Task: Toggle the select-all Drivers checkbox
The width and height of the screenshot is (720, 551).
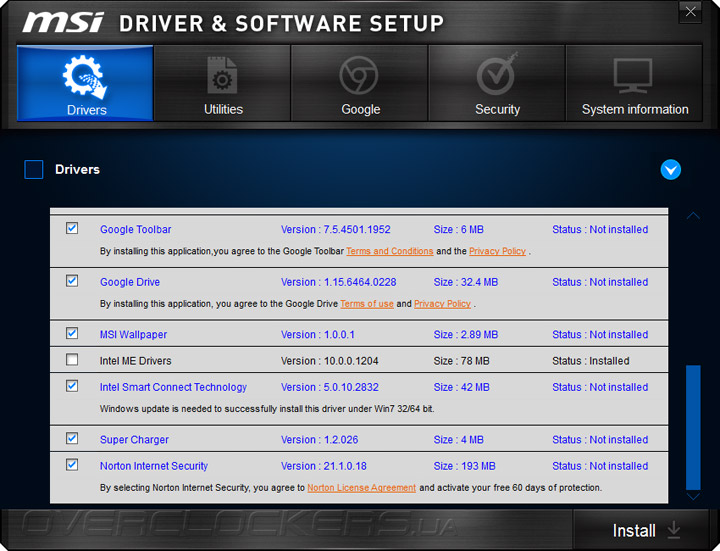Action: pyautogui.click(x=34, y=170)
